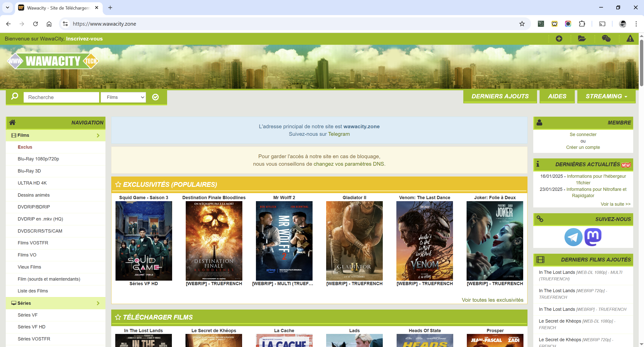Viewport: 644px width, 347px height.
Task: Open the tab search dropdown arrow
Action: 8,8
